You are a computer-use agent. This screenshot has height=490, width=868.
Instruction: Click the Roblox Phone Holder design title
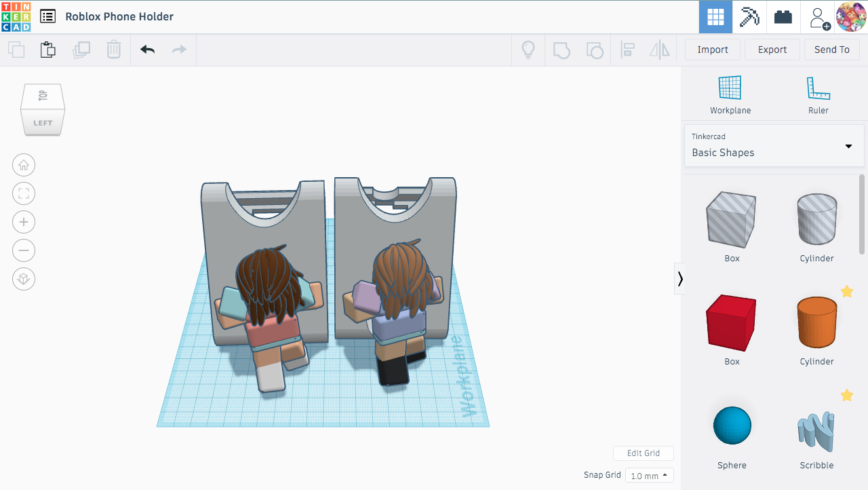pyautogui.click(x=119, y=16)
